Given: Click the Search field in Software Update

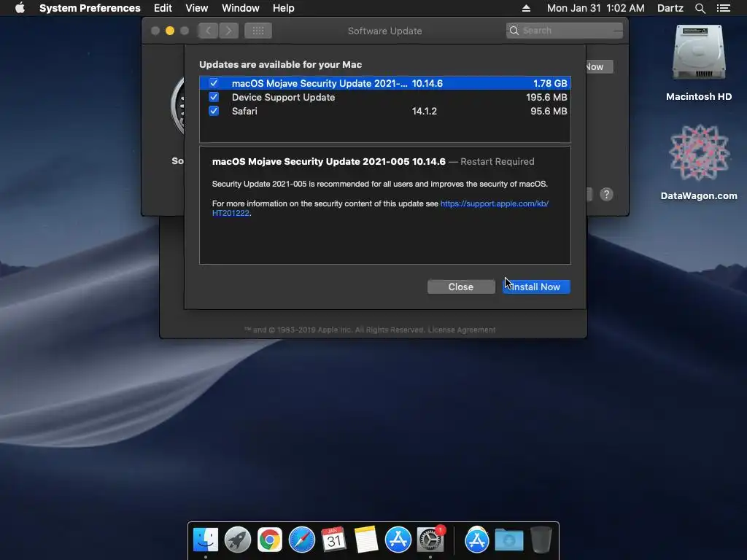Looking at the screenshot, I should tap(565, 31).
